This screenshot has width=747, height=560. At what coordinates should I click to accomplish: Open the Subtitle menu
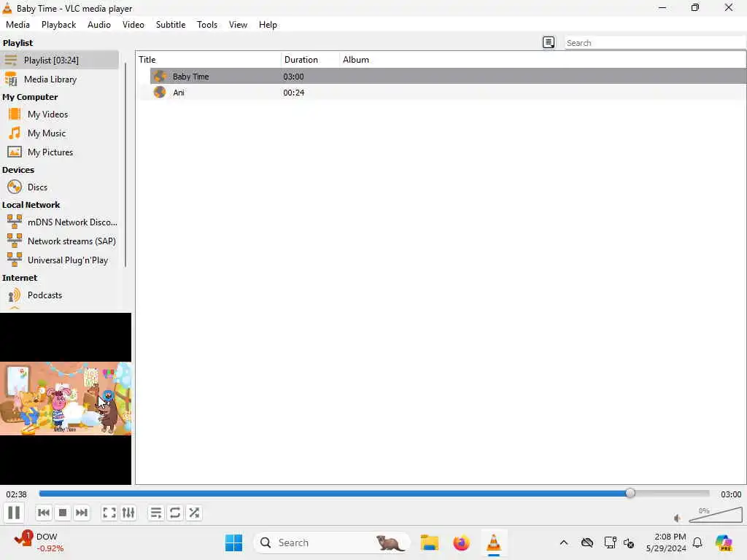[x=171, y=25]
